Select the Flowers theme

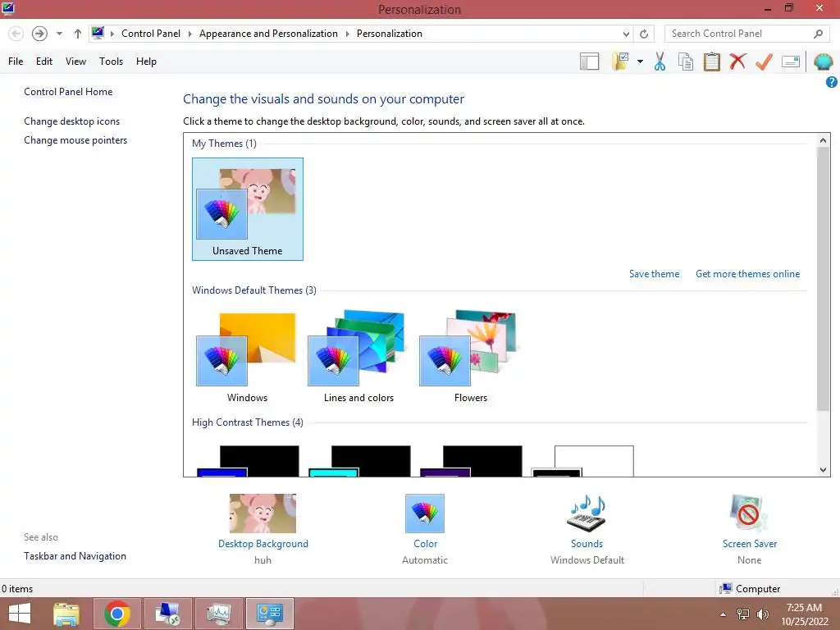470,356
